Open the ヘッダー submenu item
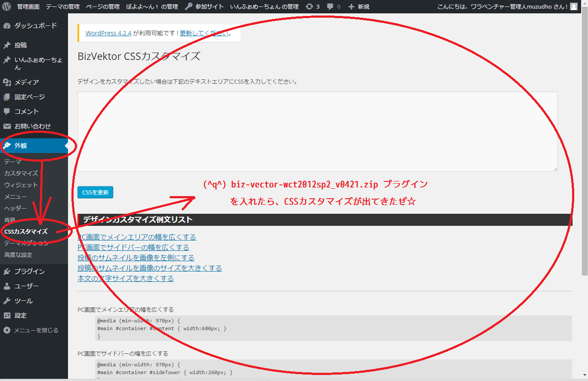Screen dimensions: 588x381 coord(15,208)
